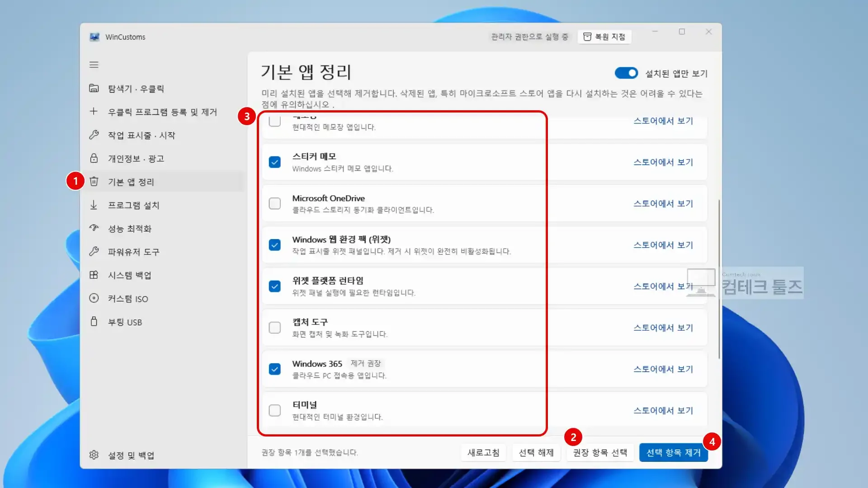
Task: Click 스토어에서 보기 for the 메모장 app row
Action: [x=663, y=121]
